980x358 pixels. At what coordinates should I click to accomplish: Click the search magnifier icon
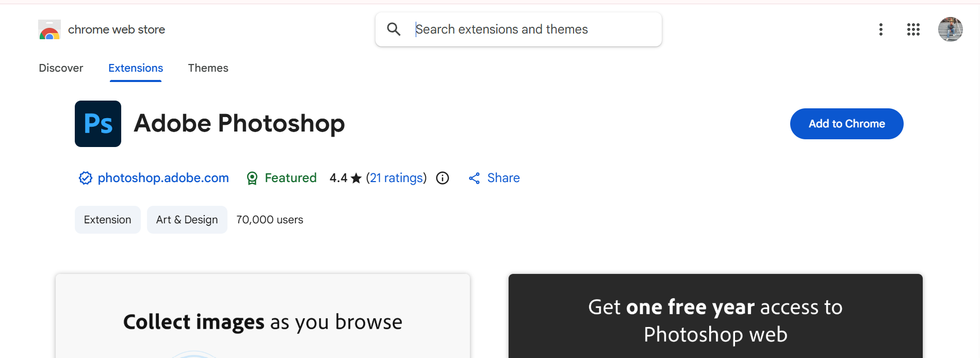[394, 29]
